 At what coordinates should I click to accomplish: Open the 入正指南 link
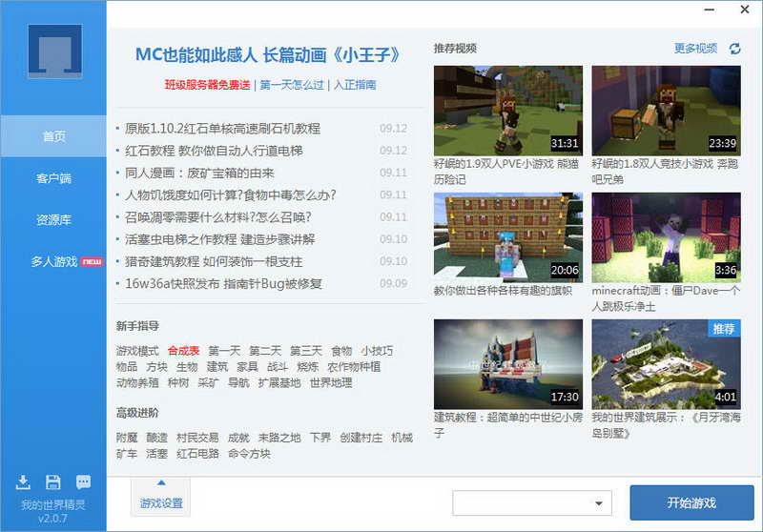pos(355,85)
